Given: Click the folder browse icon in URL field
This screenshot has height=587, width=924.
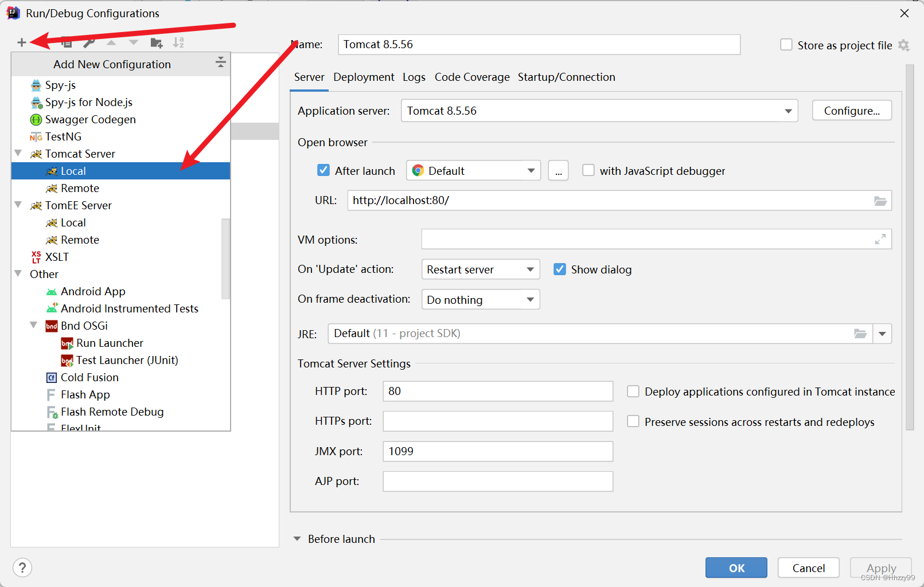Looking at the screenshot, I should tap(880, 201).
